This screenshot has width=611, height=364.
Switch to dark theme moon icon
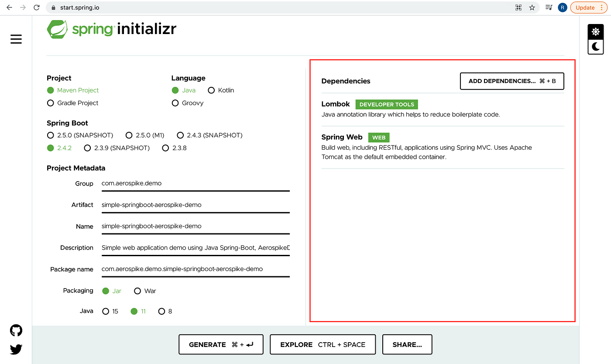click(x=596, y=46)
